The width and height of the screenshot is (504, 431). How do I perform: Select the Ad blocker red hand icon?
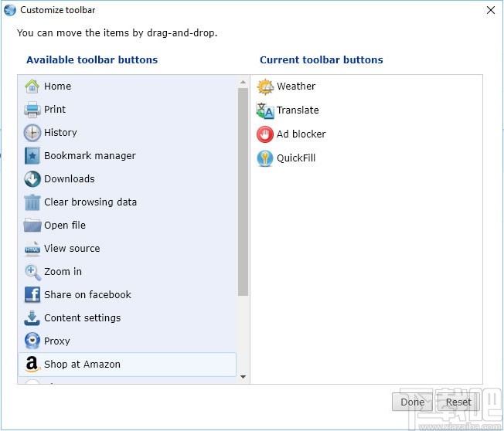[265, 134]
